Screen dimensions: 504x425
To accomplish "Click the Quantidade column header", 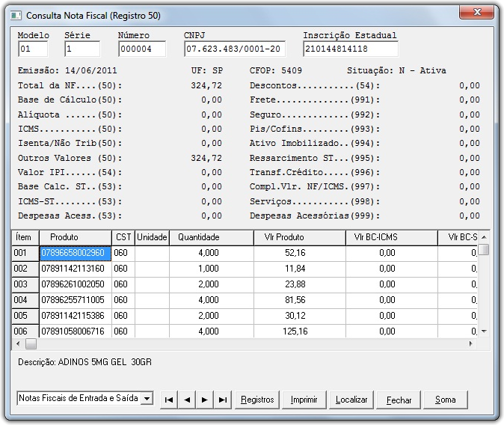I will tap(212, 237).
